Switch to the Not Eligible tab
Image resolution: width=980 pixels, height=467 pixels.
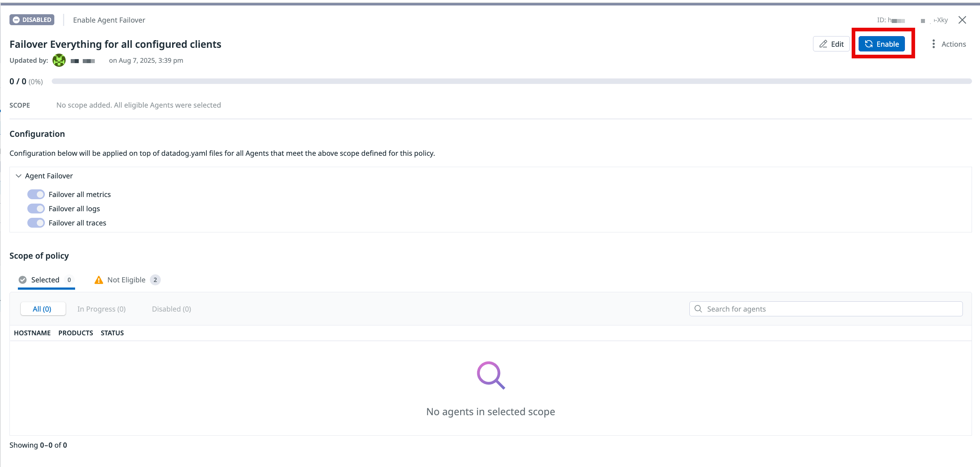tap(127, 280)
